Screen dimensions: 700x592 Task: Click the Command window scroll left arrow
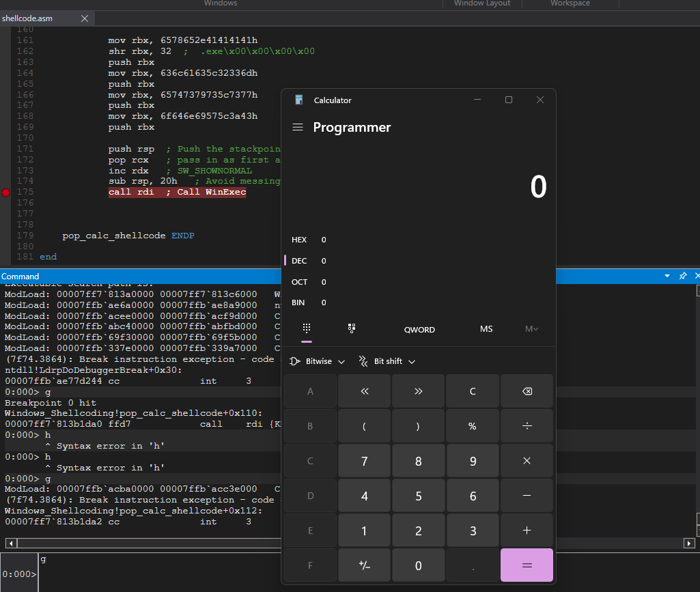click(11, 544)
